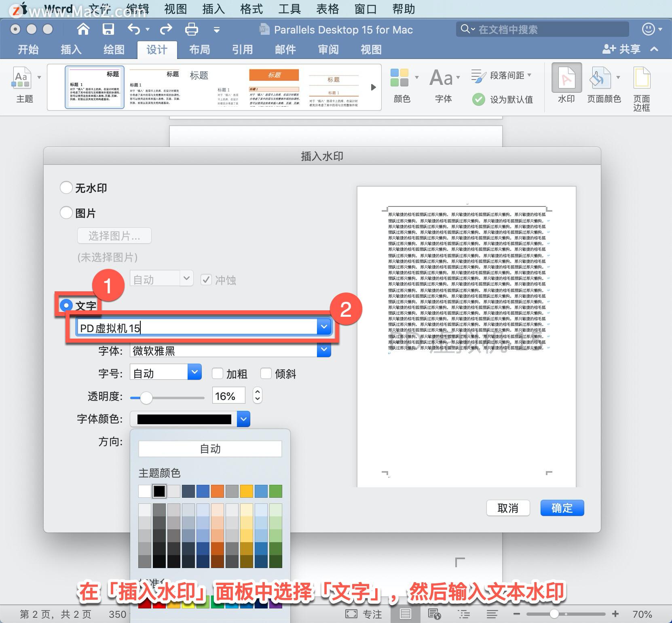Screen dimensions: 672x623
Task: Open the 字体 dropdown showing 微软雅黑
Action: (323, 350)
